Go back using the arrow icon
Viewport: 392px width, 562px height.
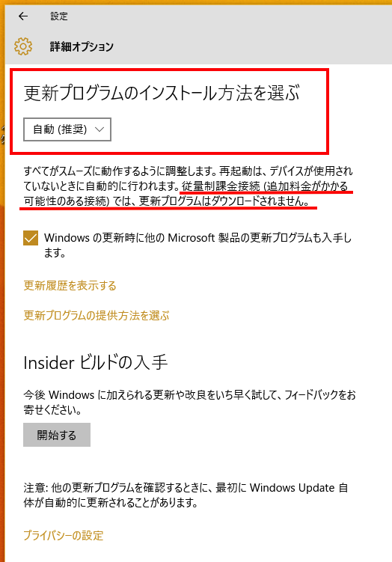(x=23, y=16)
